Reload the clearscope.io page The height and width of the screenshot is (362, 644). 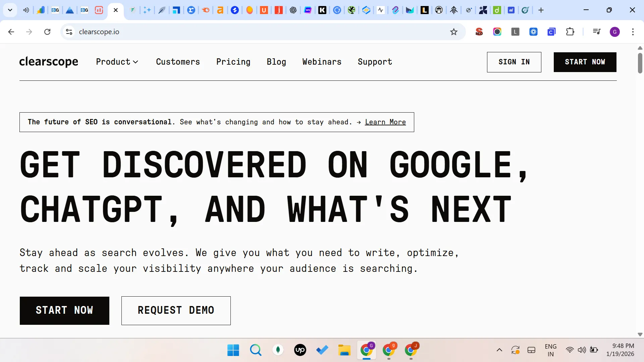(47, 32)
